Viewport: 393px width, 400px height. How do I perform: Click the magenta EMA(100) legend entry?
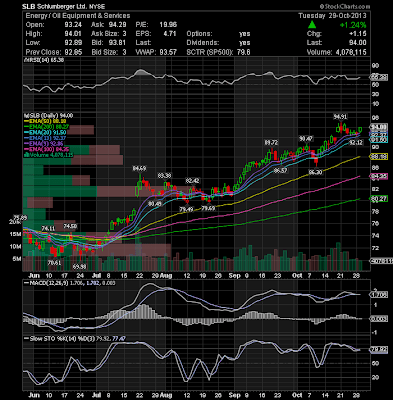(46, 149)
